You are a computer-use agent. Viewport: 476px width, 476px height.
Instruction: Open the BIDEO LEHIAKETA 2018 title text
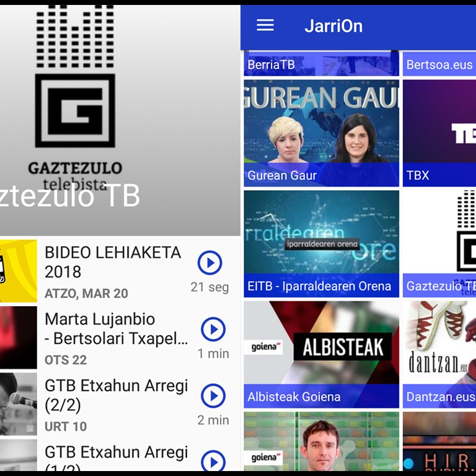(x=113, y=262)
